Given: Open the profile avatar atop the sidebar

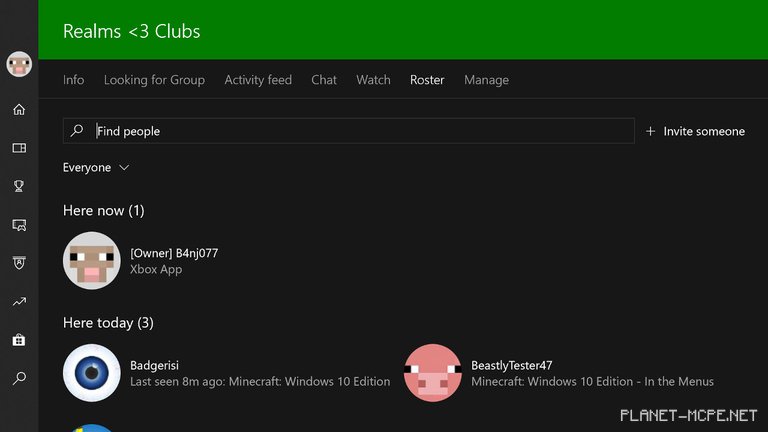Looking at the screenshot, I should pyautogui.click(x=19, y=65).
